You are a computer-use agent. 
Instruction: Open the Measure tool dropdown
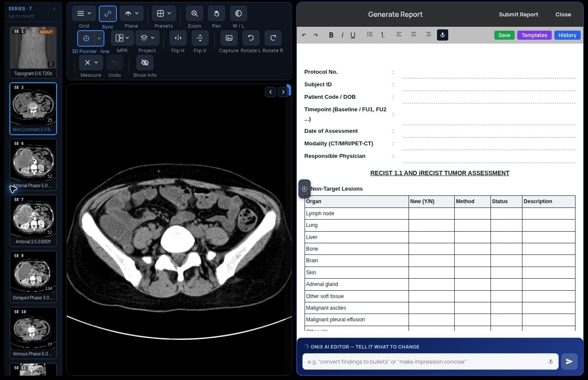tap(91, 63)
